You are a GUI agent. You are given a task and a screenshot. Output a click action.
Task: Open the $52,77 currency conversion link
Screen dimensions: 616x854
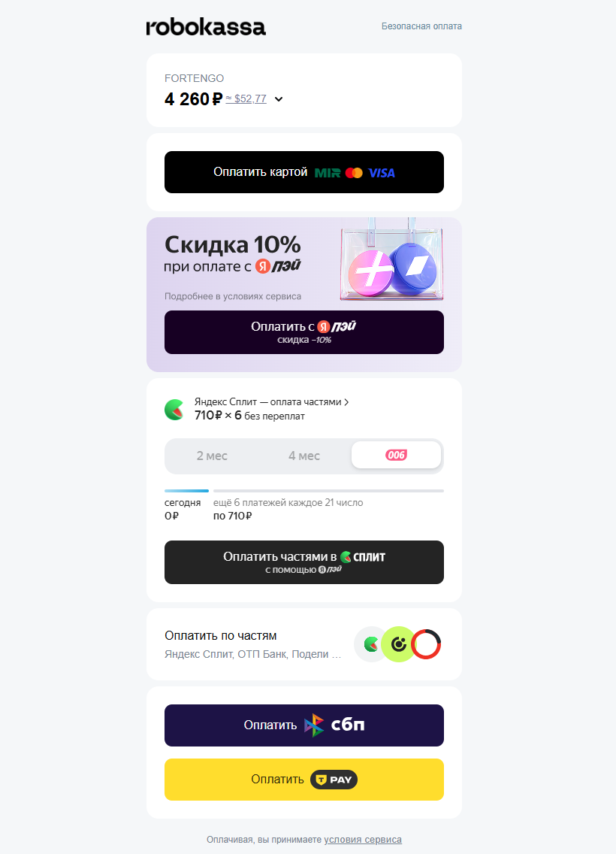[x=246, y=98]
